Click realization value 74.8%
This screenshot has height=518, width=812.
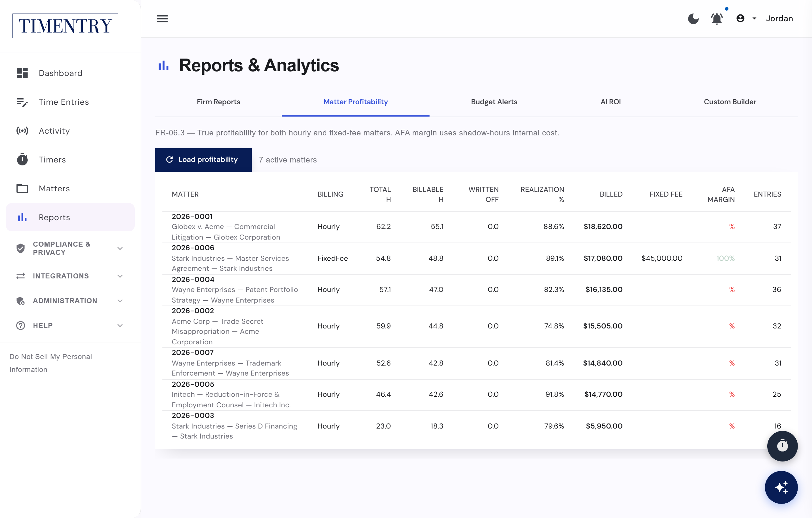click(554, 326)
